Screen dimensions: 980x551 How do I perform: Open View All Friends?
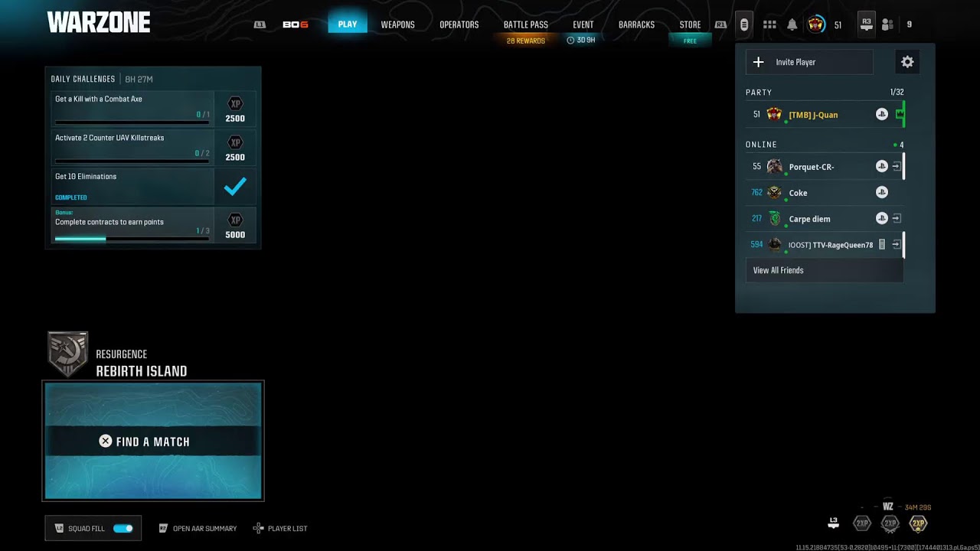click(x=825, y=270)
